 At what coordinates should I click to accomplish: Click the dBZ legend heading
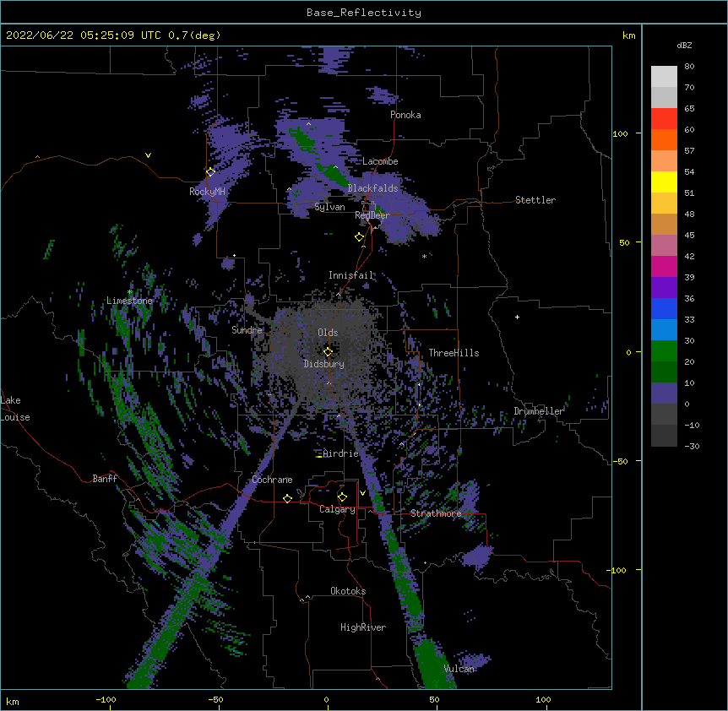pyautogui.click(x=684, y=46)
